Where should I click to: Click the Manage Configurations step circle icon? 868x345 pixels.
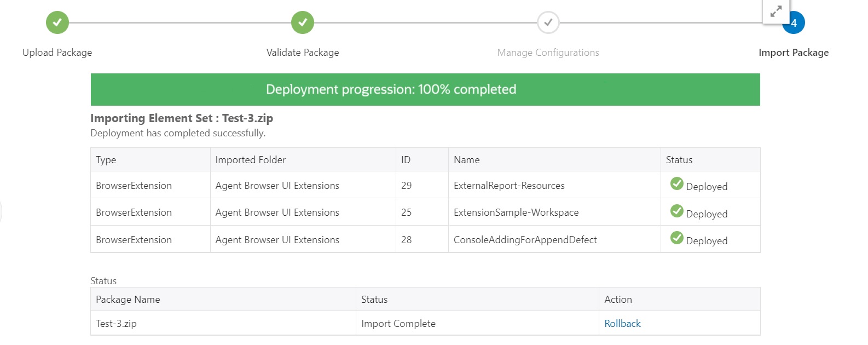(x=548, y=22)
